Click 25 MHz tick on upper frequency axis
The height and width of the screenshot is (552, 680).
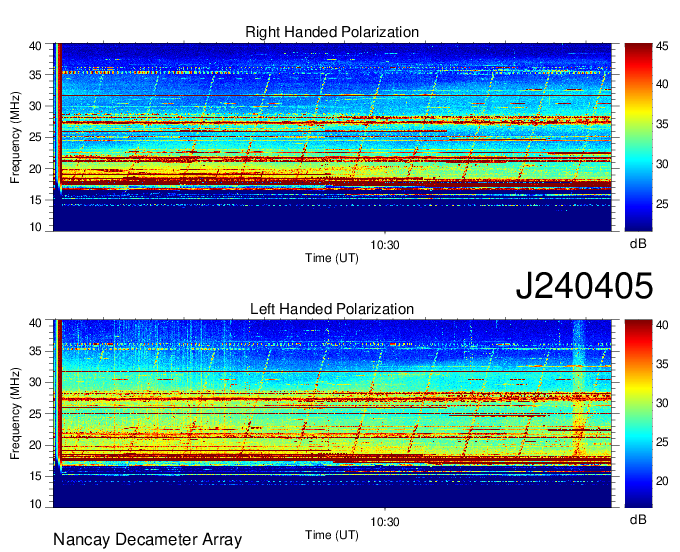[x=36, y=137]
